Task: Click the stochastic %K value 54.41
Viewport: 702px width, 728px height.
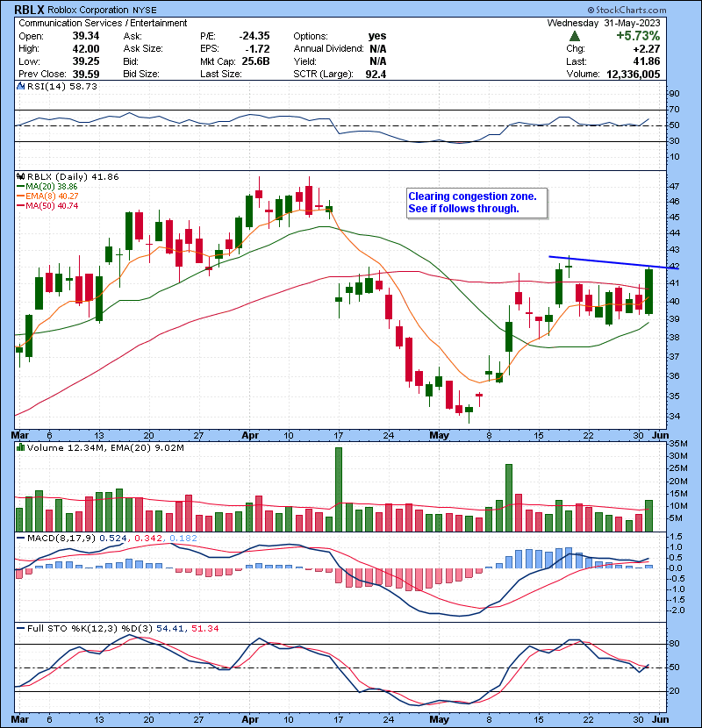Action: point(170,629)
